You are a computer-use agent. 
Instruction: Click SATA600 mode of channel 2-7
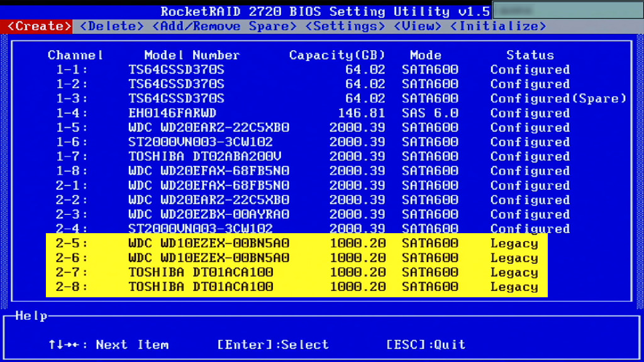pos(430,272)
